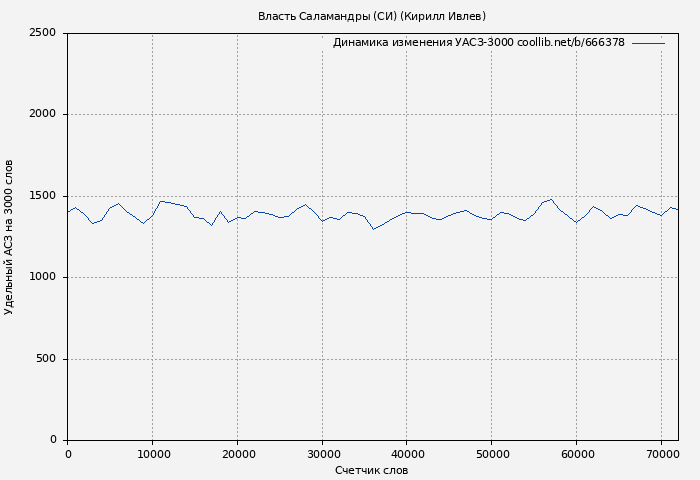This screenshot has width=700, height=480.
Task: Click the 10000 tick on X-axis
Action: tap(152, 454)
